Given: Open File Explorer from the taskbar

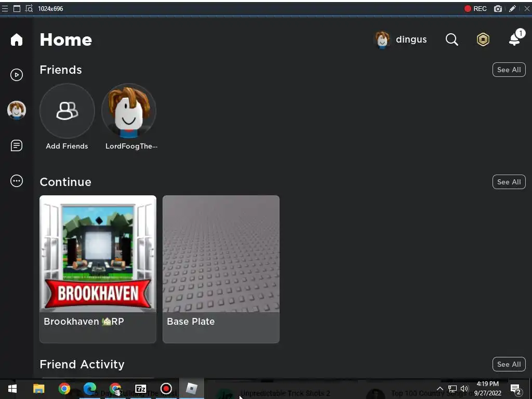Looking at the screenshot, I should click(x=38, y=389).
